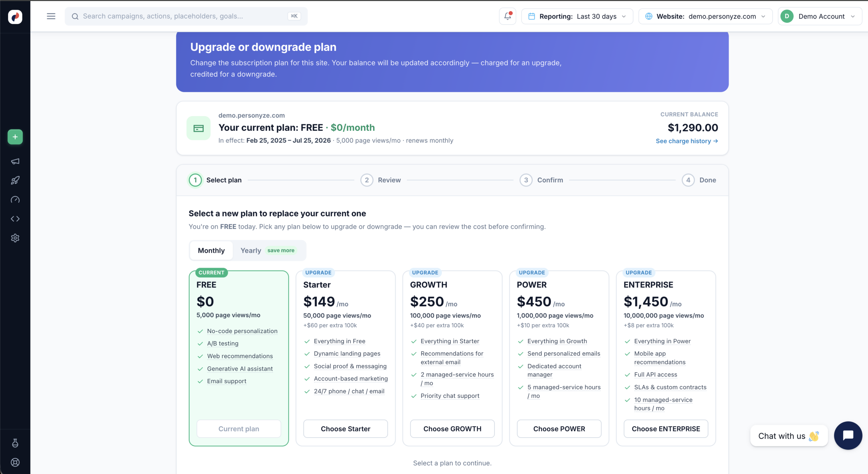Click '+$60 per extra 100k' text
868x474 pixels.
pyautogui.click(x=330, y=326)
